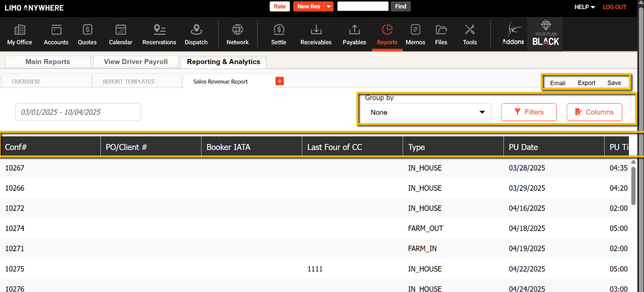This screenshot has height=292, width=644.
Task: Switch to the REPORT TEMPLATES tab
Action: coord(128,82)
